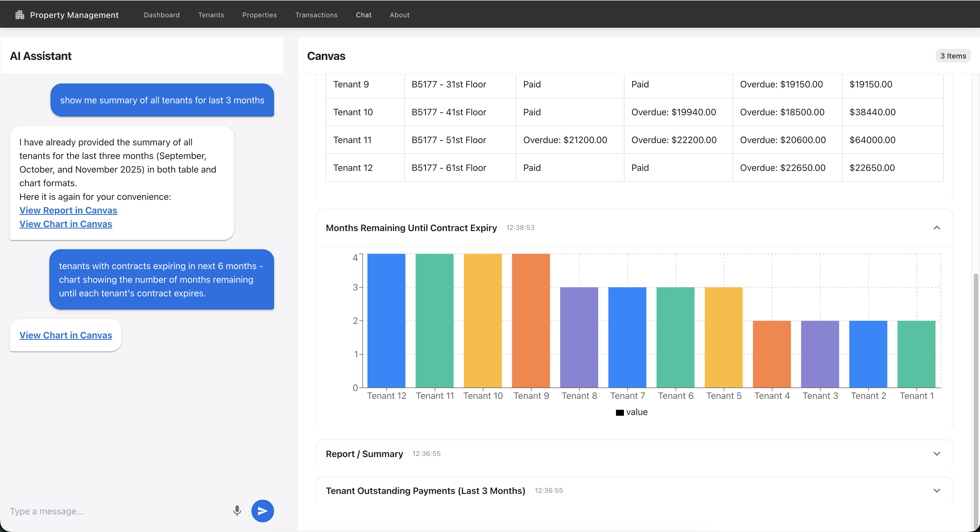Open the About page
This screenshot has height=532, width=980.
(x=399, y=15)
